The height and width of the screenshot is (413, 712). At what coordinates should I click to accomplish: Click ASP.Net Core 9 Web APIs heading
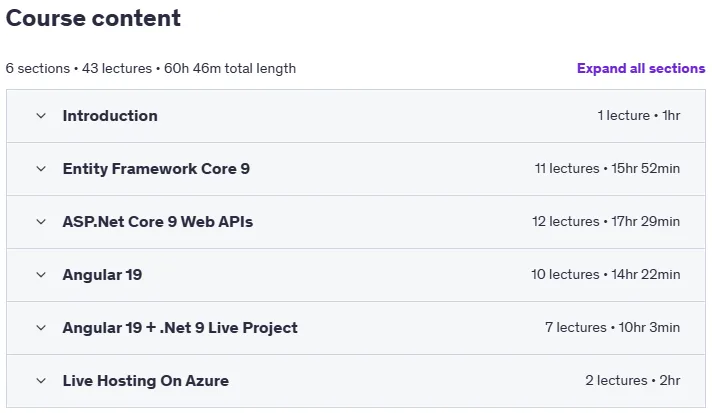click(x=158, y=222)
